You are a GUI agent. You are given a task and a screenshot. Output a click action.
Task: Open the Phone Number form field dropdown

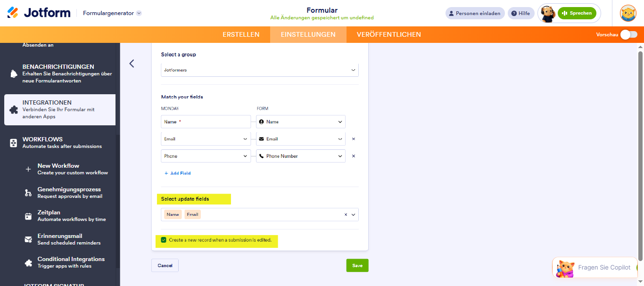click(x=301, y=156)
